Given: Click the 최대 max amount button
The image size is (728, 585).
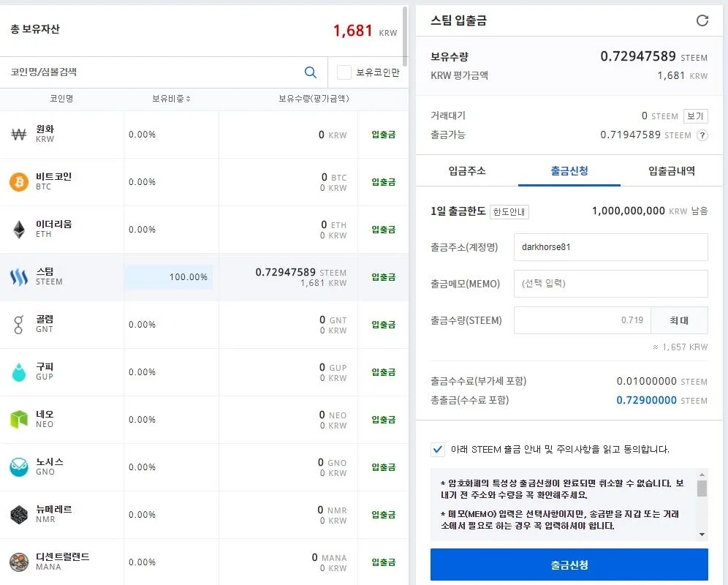Looking at the screenshot, I should coord(679,320).
